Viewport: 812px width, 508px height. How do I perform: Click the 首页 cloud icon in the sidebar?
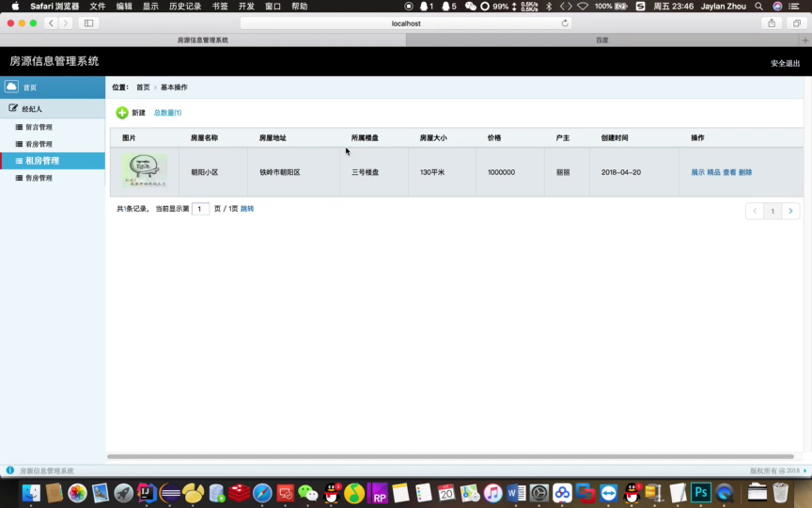pos(11,87)
